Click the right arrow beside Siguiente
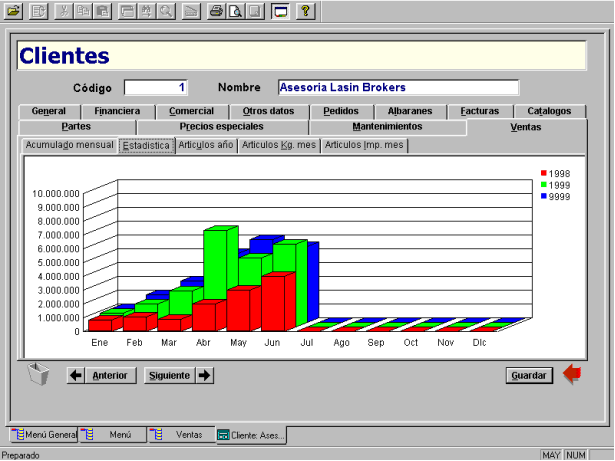 204,375
